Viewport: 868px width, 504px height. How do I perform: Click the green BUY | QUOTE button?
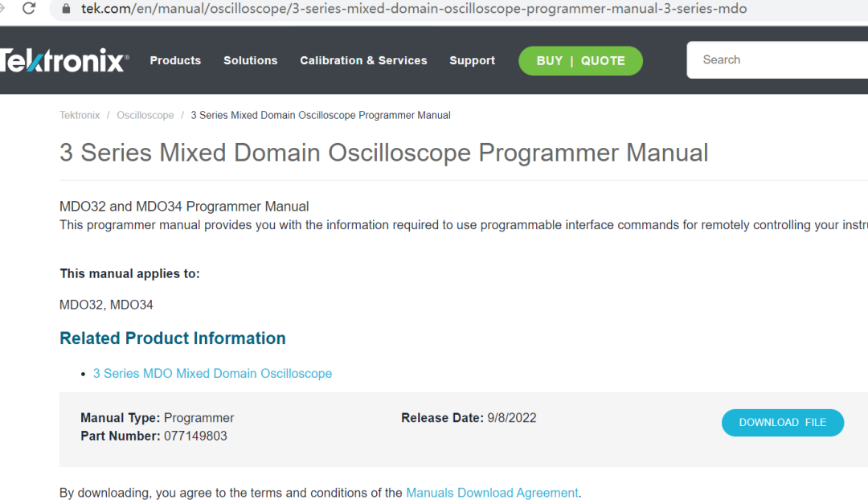point(580,61)
